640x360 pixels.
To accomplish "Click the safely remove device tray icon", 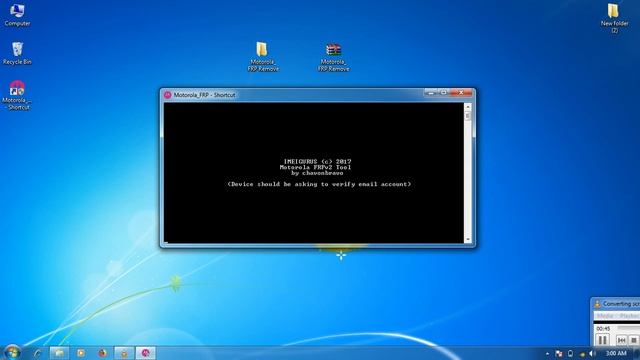I will [570, 353].
